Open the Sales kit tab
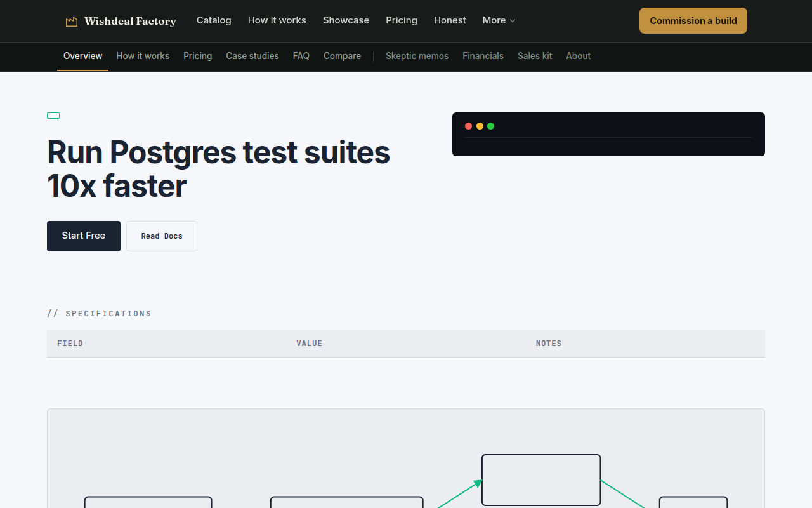812x508 pixels. [x=535, y=56]
